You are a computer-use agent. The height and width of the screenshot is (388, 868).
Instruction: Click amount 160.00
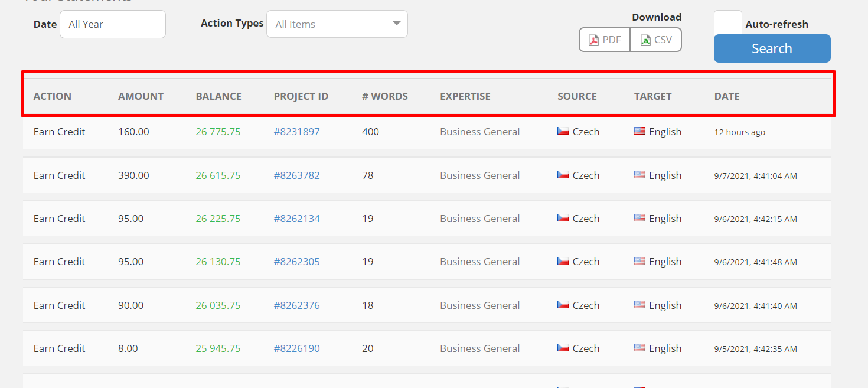pos(133,132)
